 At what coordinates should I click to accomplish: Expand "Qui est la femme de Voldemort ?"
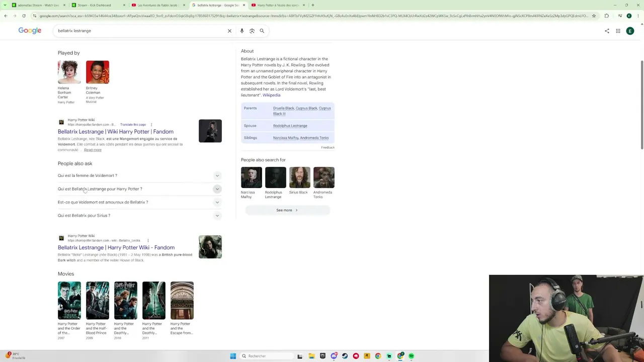click(139, 175)
